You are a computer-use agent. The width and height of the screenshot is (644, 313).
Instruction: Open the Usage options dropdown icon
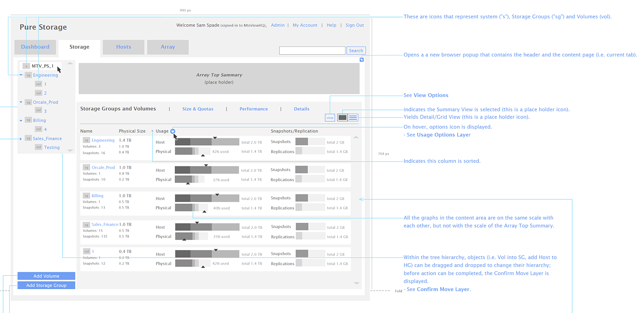tap(172, 131)
